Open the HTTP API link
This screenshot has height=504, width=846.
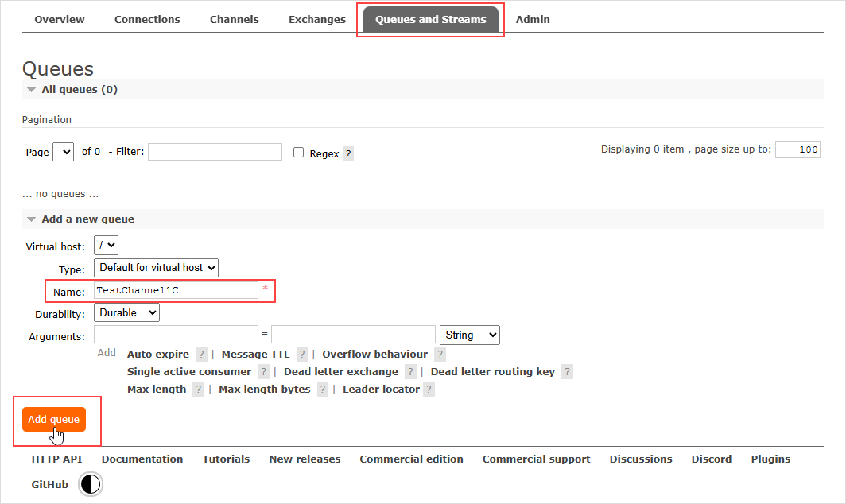click(56, 459)
